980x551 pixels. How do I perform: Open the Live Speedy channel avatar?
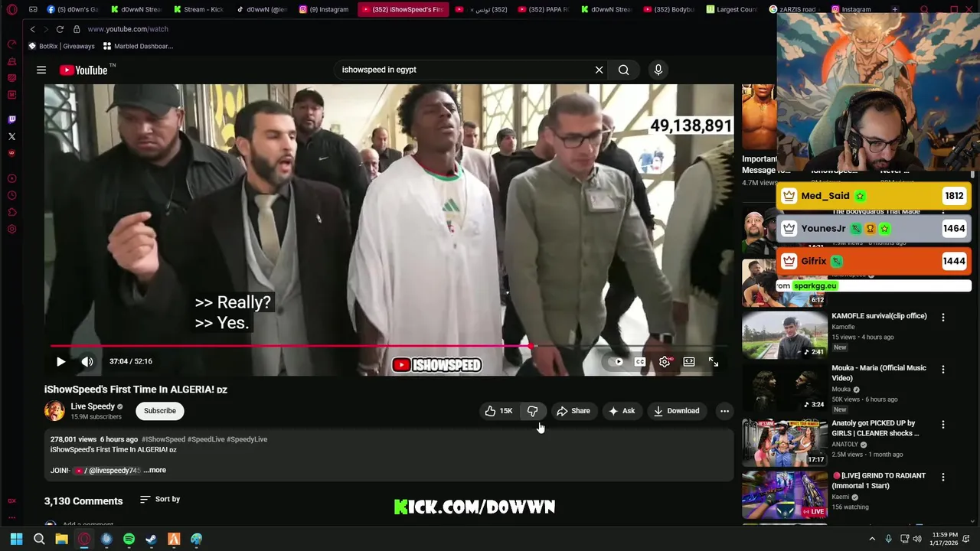pos(54,411)
